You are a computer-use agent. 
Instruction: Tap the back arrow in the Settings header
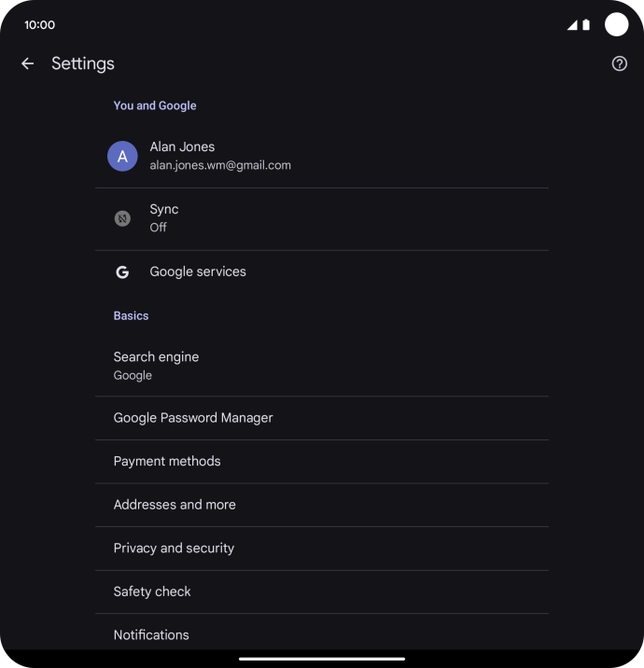[28, 63]
